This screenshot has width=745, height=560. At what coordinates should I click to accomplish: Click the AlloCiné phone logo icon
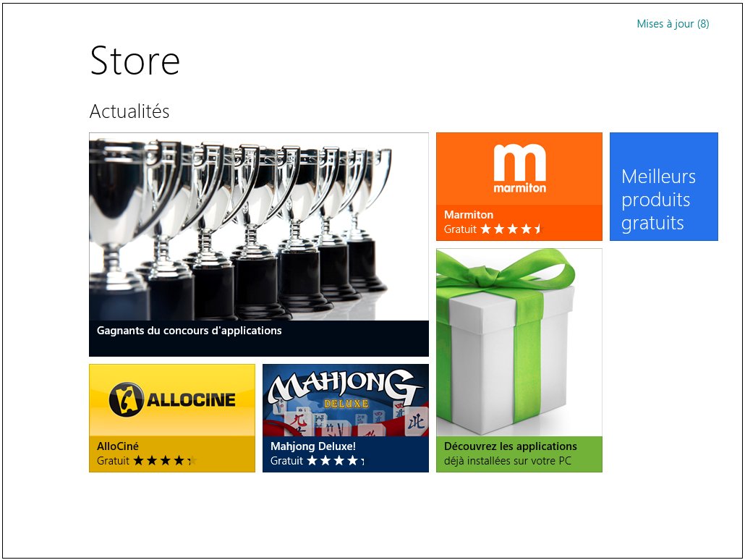pos(126,399)
